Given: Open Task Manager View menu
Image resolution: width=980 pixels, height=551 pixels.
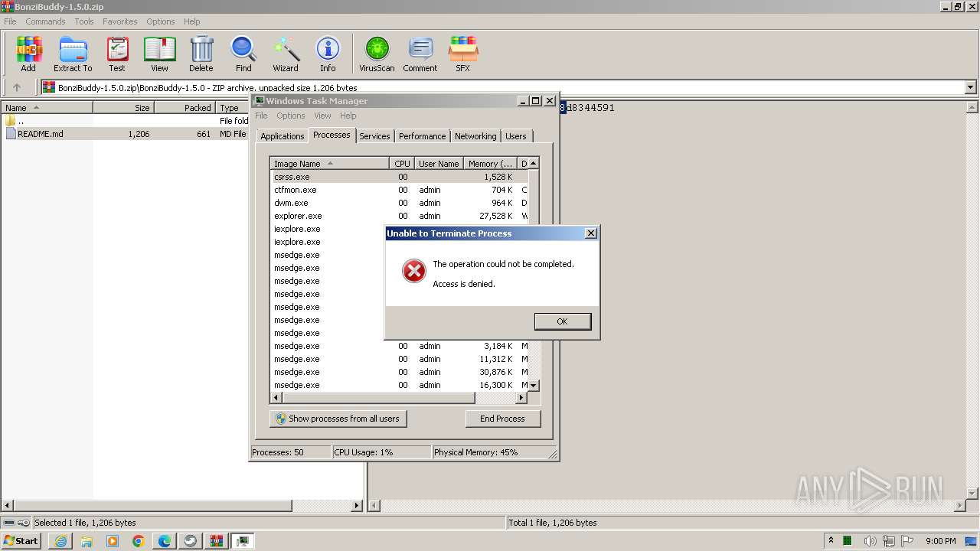Looking at the screenshot, I should click(x=322, y=116).
